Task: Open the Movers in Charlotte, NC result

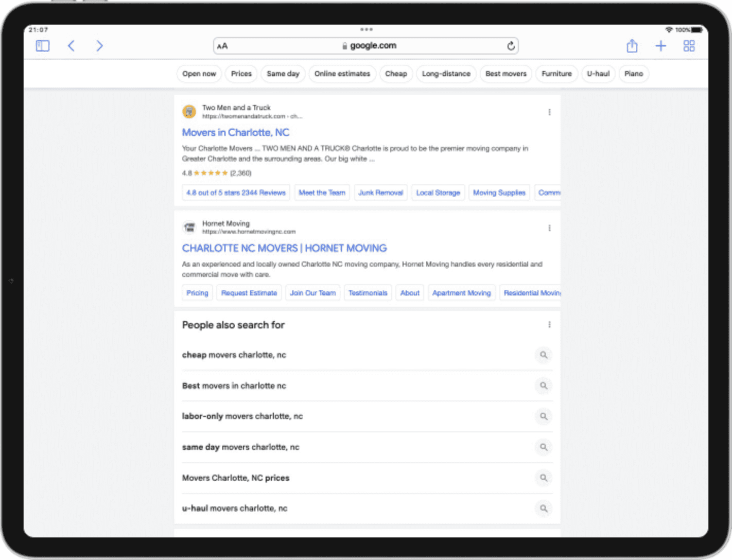Action: tap(236, 132)
